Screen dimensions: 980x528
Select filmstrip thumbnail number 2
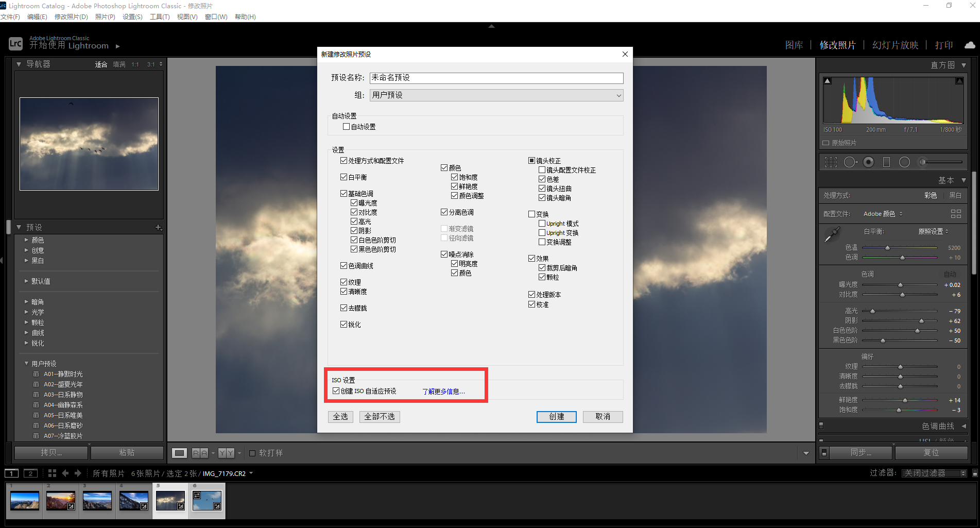point(61,500)
